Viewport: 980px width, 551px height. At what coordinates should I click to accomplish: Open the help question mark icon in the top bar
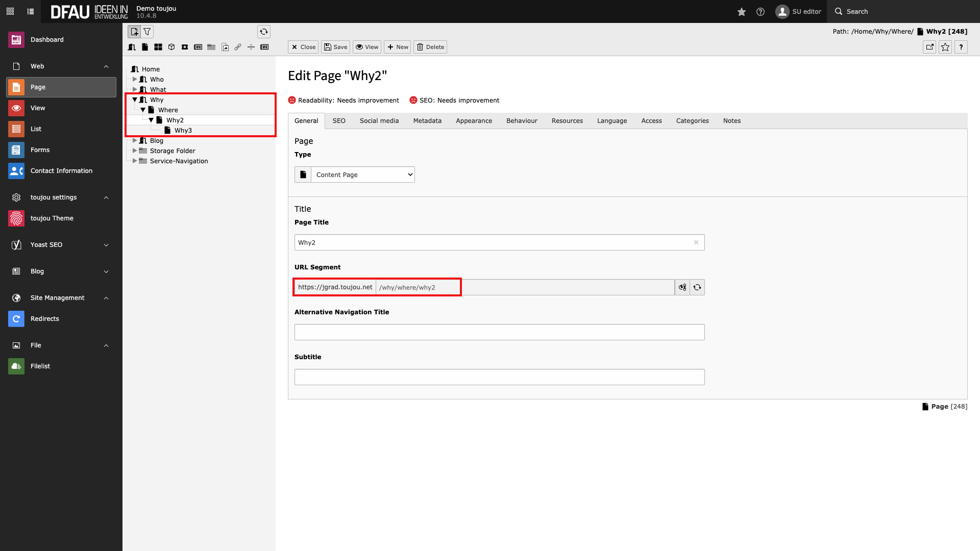click(x=760, y=11)
